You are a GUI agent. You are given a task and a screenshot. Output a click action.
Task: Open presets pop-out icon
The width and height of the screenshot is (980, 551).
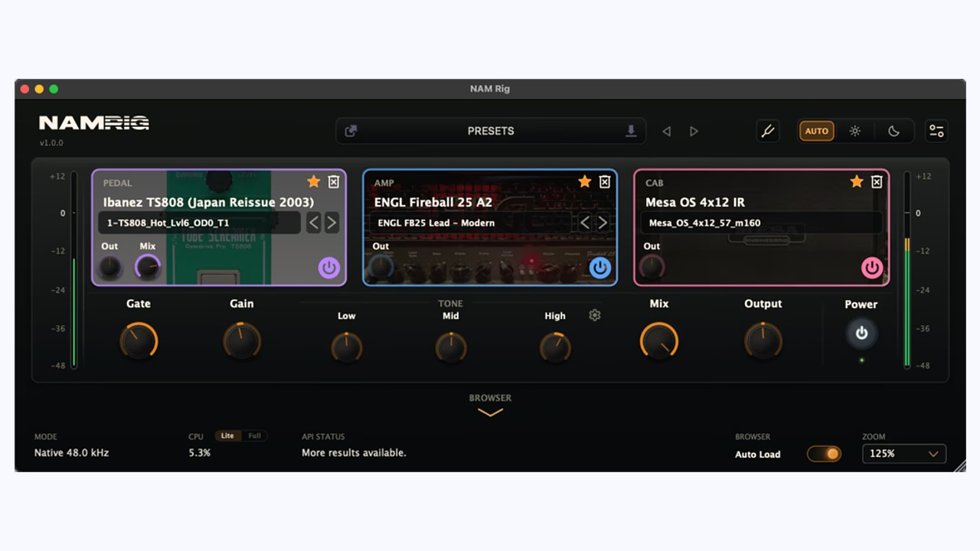pos(351,131)
